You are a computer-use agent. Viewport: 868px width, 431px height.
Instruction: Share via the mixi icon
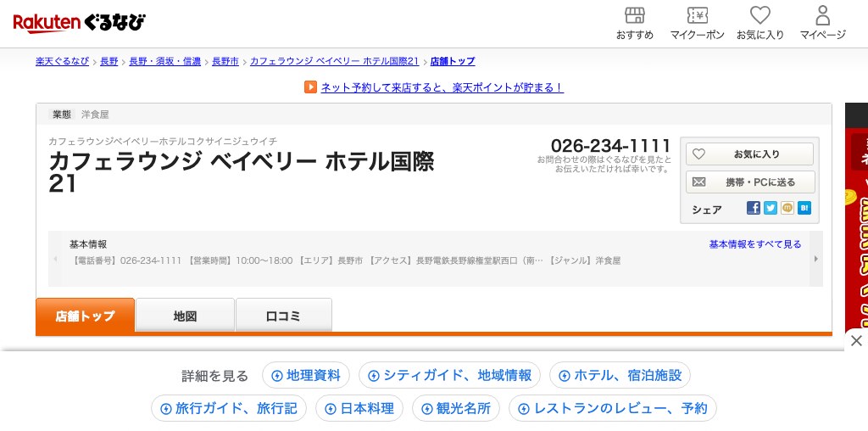coord(787,208)
